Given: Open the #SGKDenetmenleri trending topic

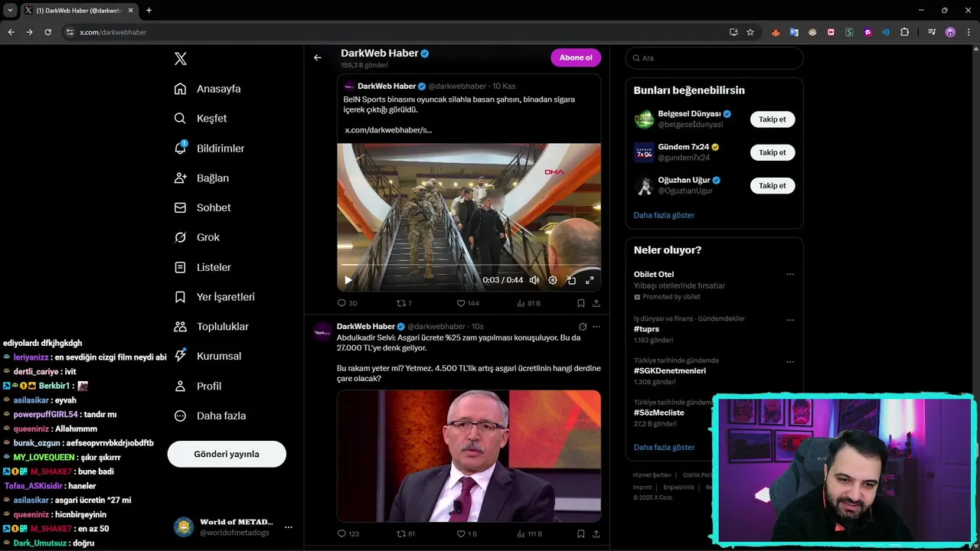Looking at the screenshot, I should pyautogui.click(x=670, y=371).
